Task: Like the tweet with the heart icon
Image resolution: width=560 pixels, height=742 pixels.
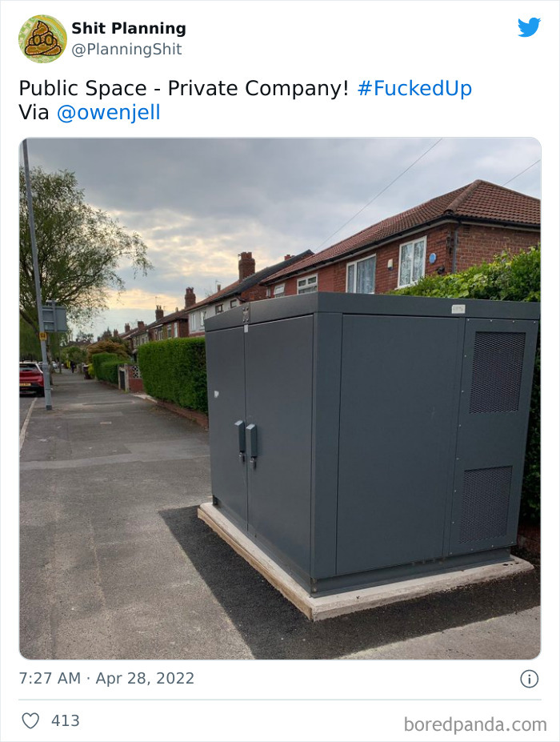Action: (30, 720)
